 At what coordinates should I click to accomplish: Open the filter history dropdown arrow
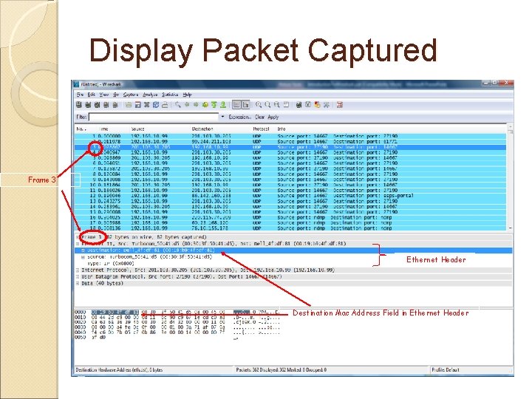tap(222, 117)
